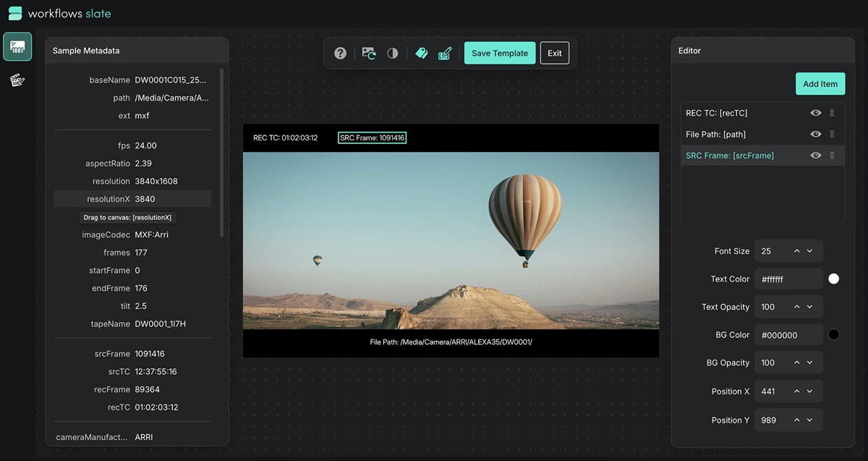Decrease Text Opacity with down arrow
Screen dimensions: 868x461
[810, 307]
